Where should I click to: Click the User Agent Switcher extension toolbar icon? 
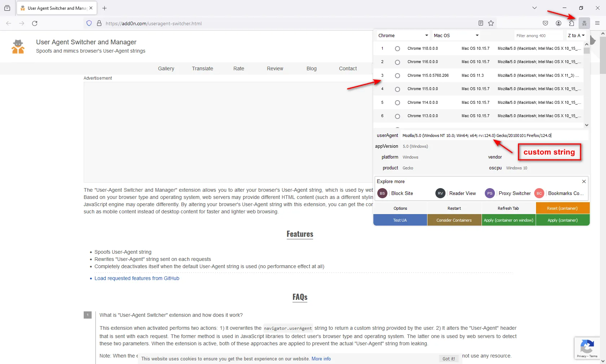[584, 23]
